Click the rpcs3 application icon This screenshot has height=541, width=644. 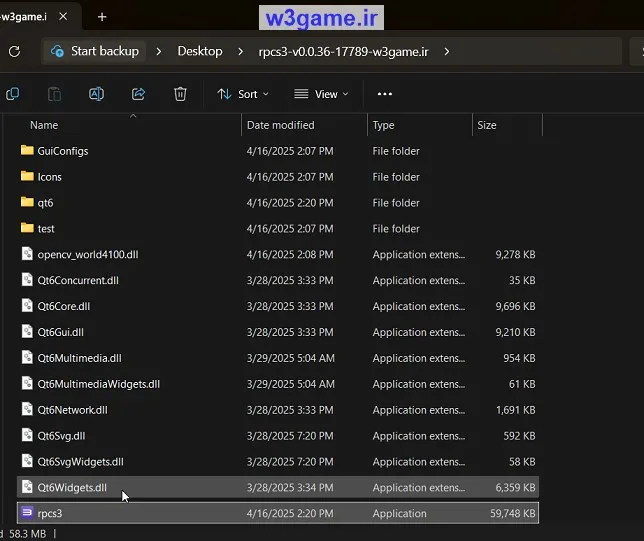pyautogui.click(x=27, y=513)
